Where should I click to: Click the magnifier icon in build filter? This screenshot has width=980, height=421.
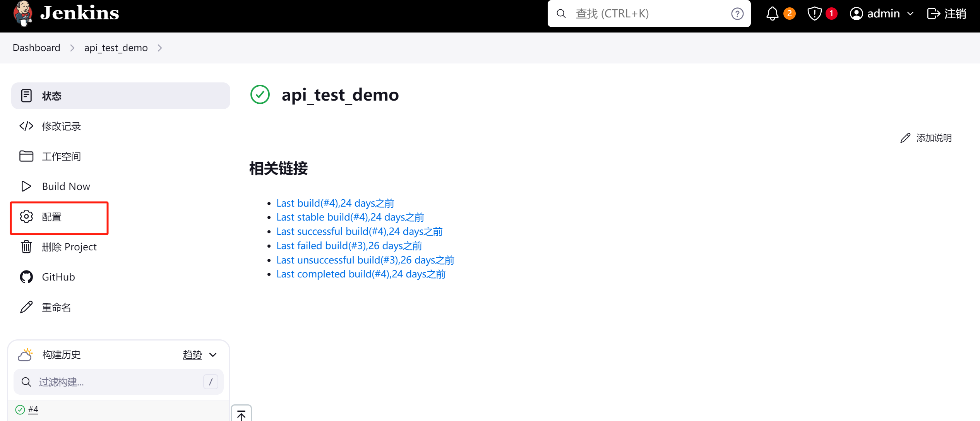pyautogui.click(x=26, y=382)
